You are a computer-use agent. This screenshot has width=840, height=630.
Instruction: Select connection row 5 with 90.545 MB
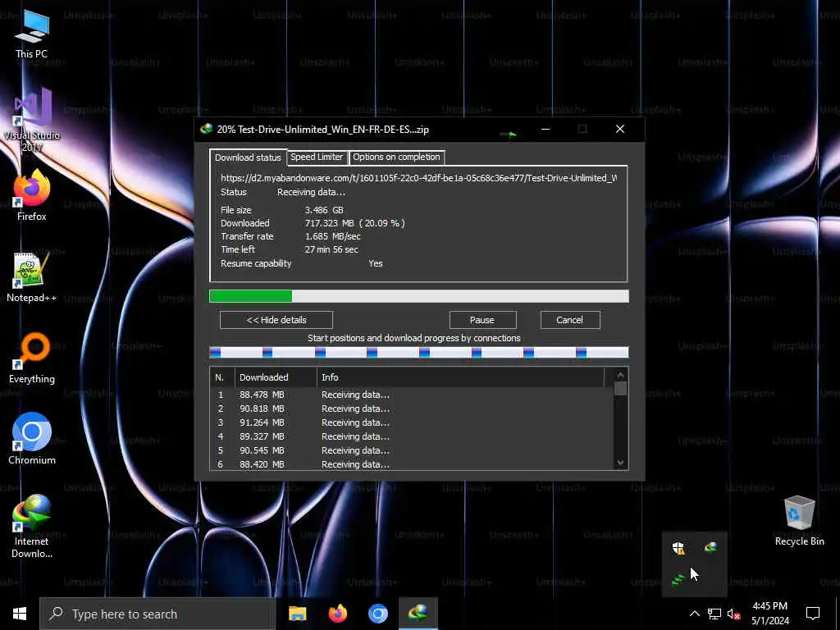(x=412, y=450)
